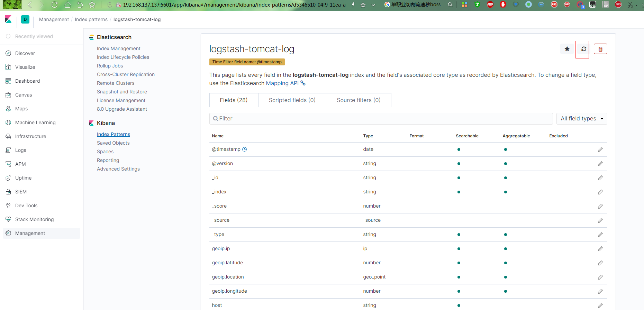Click the geoip.latitude field name
Screen dimensions: 644x310
(227, 263)
